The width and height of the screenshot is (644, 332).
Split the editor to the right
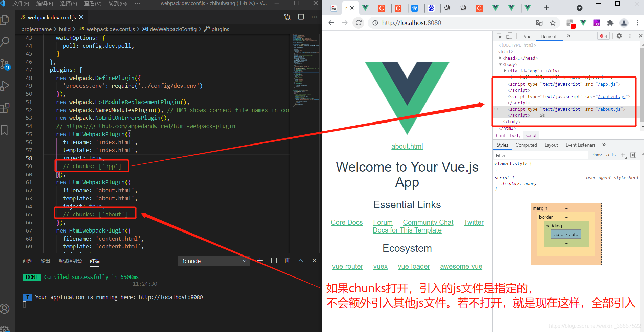[x=301, y=17]
